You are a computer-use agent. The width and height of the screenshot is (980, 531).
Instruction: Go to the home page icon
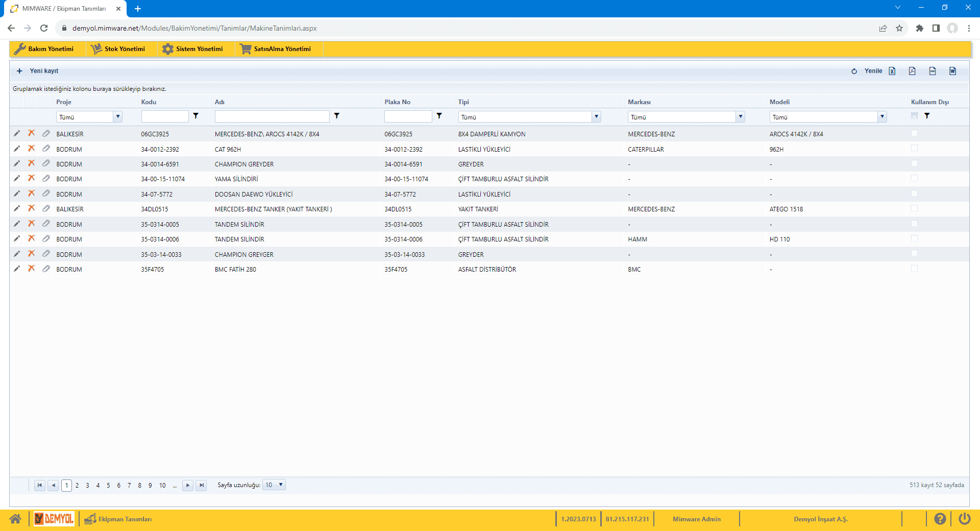pos(15,519)
